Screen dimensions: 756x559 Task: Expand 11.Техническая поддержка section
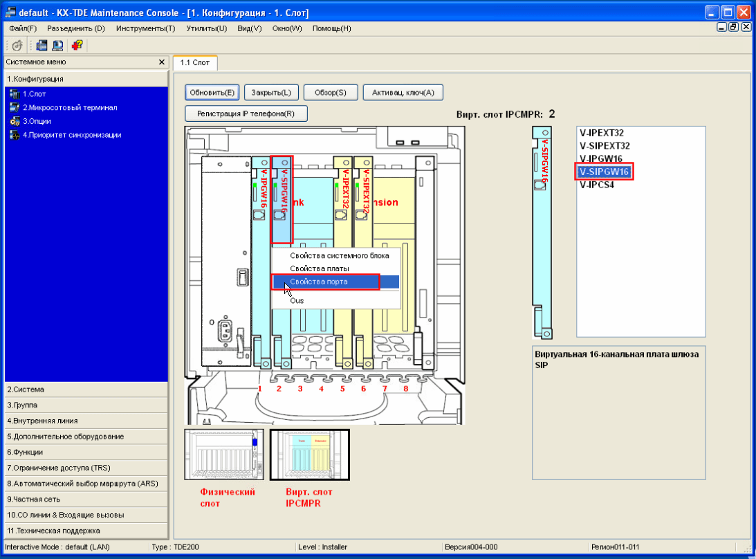[86, 531]
